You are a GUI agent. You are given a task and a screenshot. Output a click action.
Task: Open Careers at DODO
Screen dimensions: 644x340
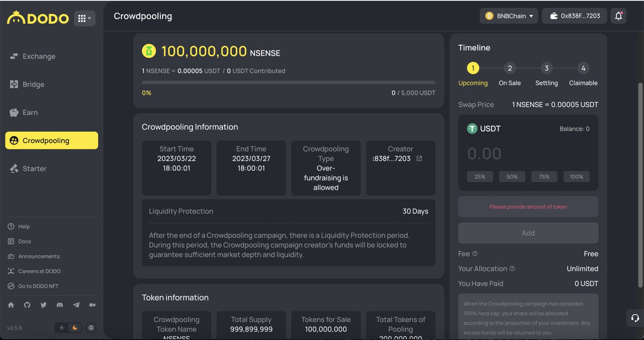click(39, 271)
